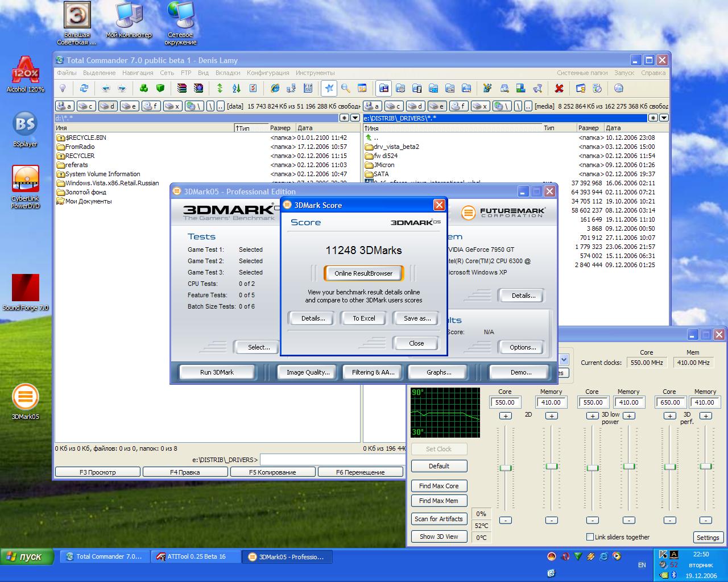Select the FromRadio folder in left panel
Image resolution: width=728 pixels, height=582 pixels.
(x=80, y=147)
